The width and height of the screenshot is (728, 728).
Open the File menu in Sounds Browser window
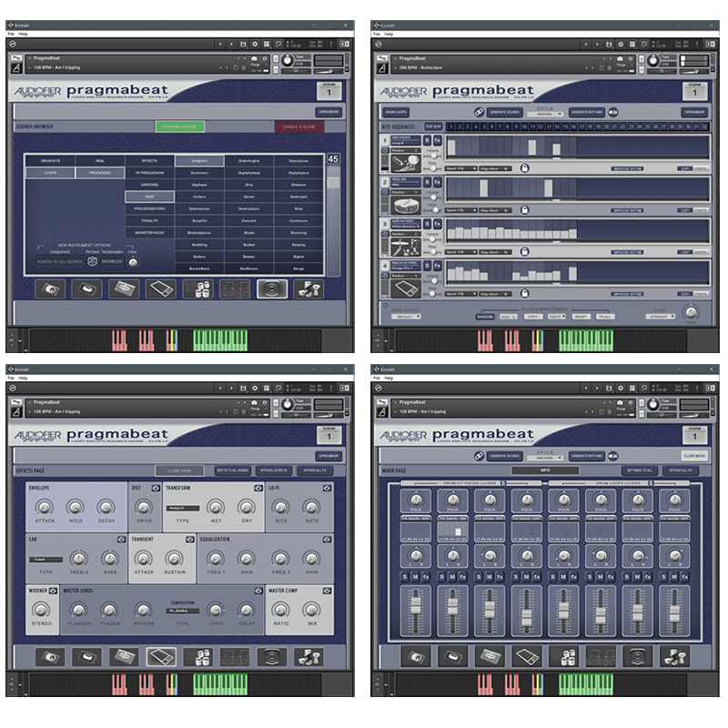(x=11, y=34)
